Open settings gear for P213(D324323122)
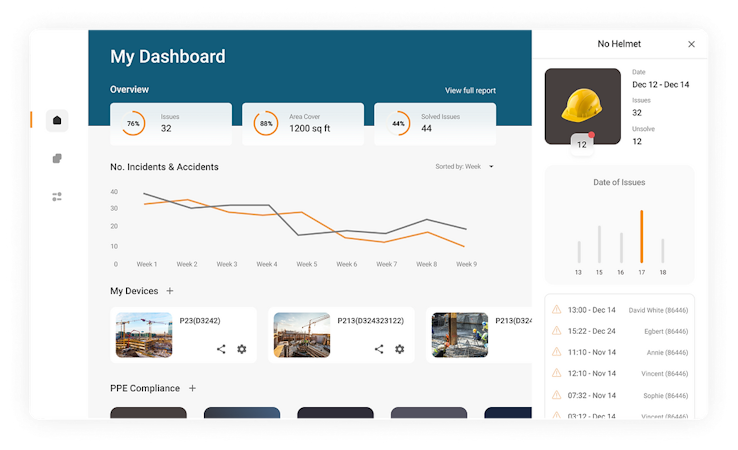 (x=400, y=349)
